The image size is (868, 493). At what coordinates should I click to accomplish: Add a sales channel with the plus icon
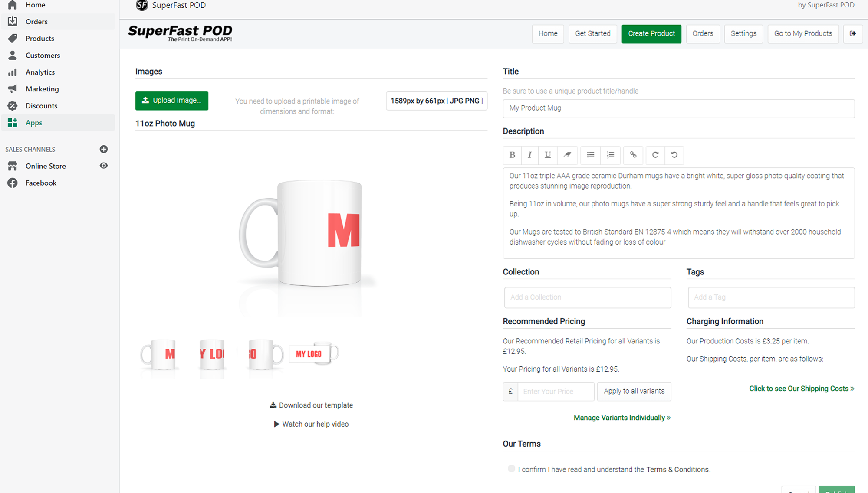click(x=103, y=149)
